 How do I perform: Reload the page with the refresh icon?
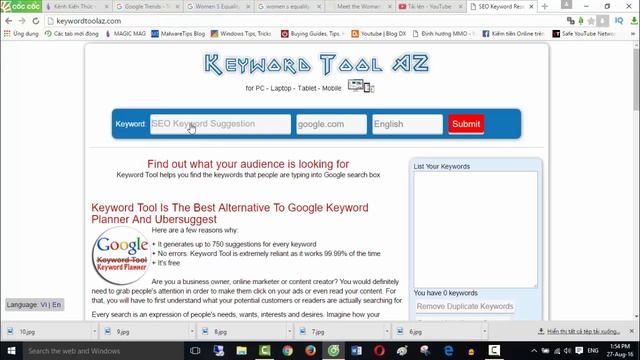click(x=36, y=21)
